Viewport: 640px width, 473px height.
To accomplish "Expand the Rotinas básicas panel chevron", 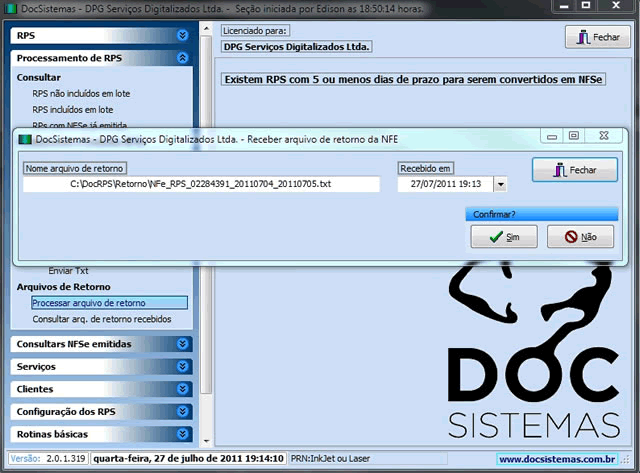I will [182, 434].
